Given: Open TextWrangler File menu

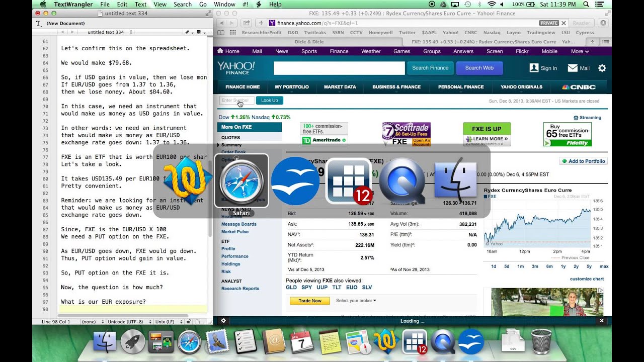Looking at the screenshot, I should 105,4.
